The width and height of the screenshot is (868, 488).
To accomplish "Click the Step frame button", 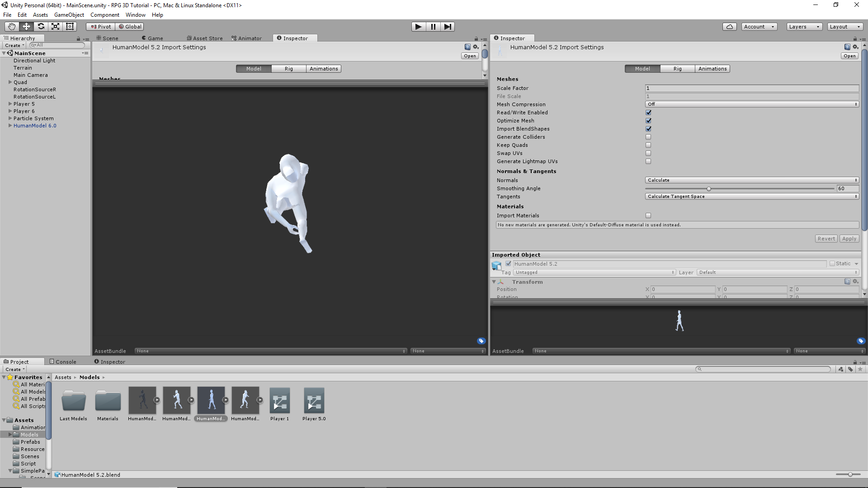I will [447, 27].
